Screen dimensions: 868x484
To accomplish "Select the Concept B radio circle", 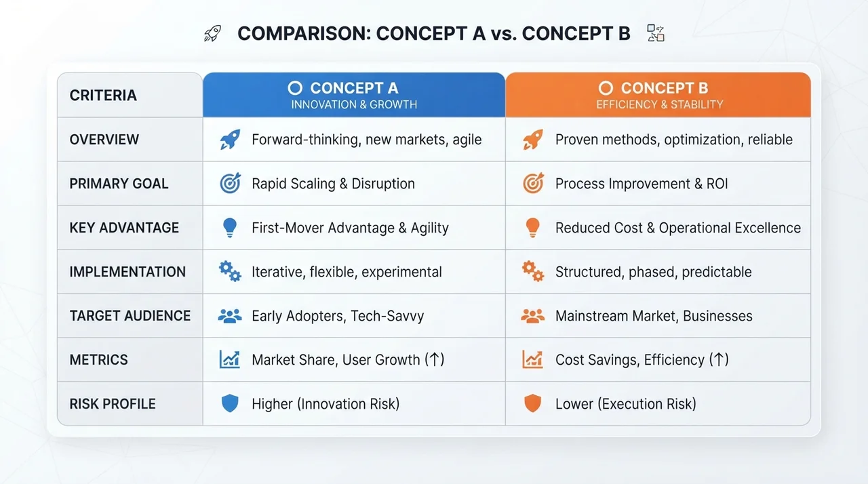I will pos(606,88).
